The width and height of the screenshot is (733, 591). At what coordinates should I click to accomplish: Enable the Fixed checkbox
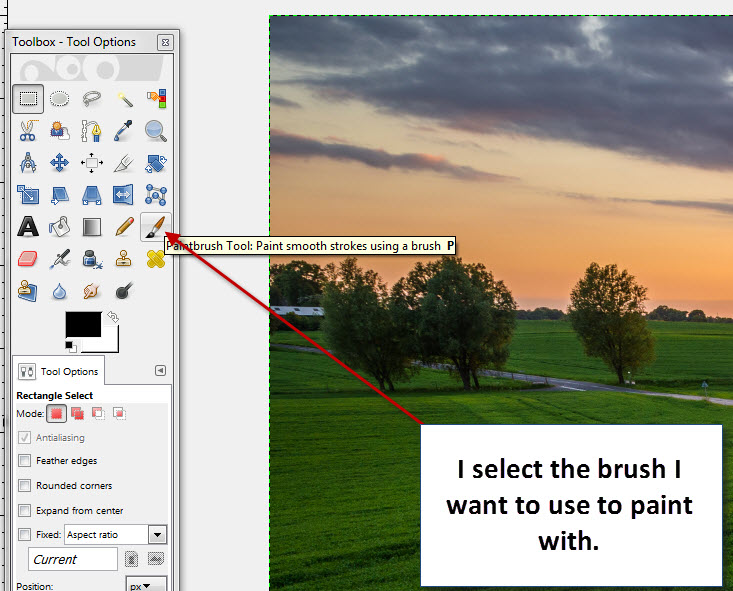tap(24, 534)
